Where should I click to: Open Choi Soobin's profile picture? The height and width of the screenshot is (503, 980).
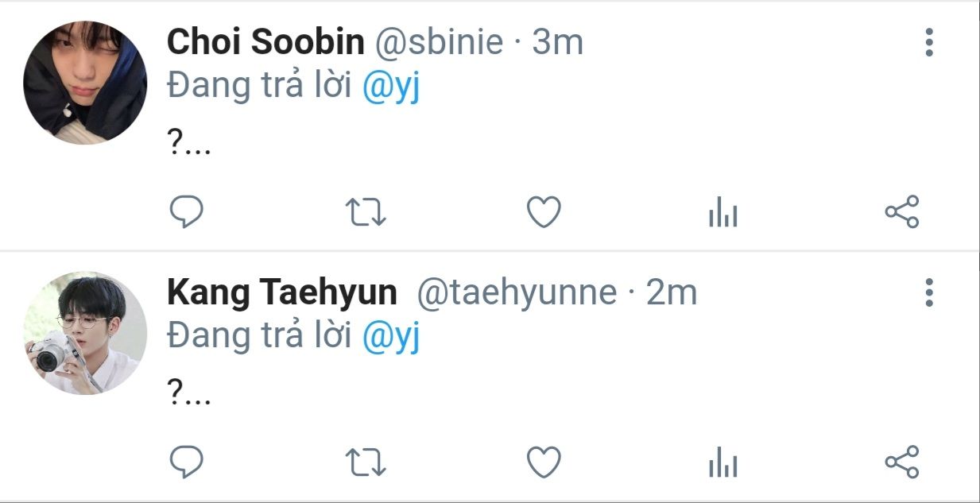(x=85, y=83)
